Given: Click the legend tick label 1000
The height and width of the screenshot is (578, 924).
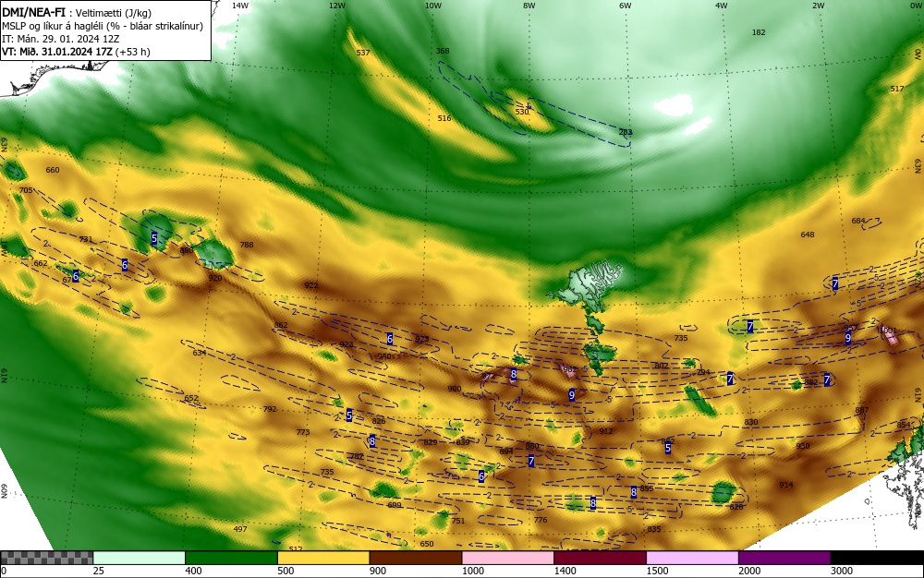Looking at the screenshot, I should [472, 571].
